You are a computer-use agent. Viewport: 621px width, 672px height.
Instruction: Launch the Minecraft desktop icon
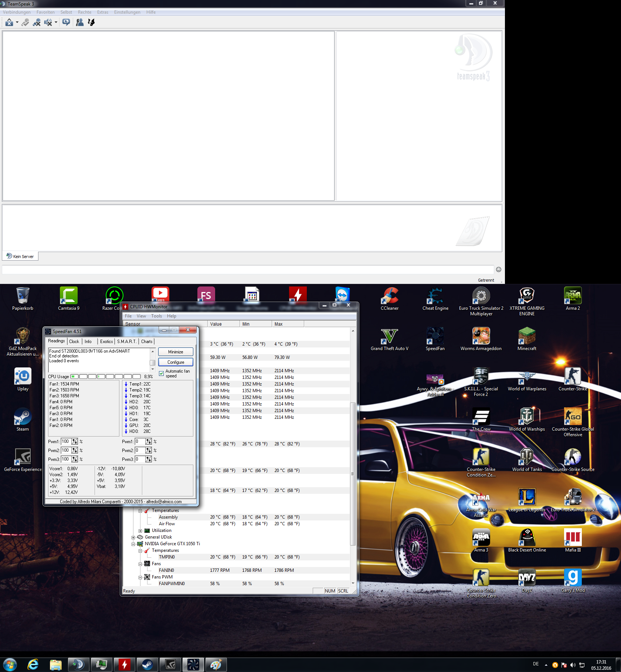click(x=527, y=339)
